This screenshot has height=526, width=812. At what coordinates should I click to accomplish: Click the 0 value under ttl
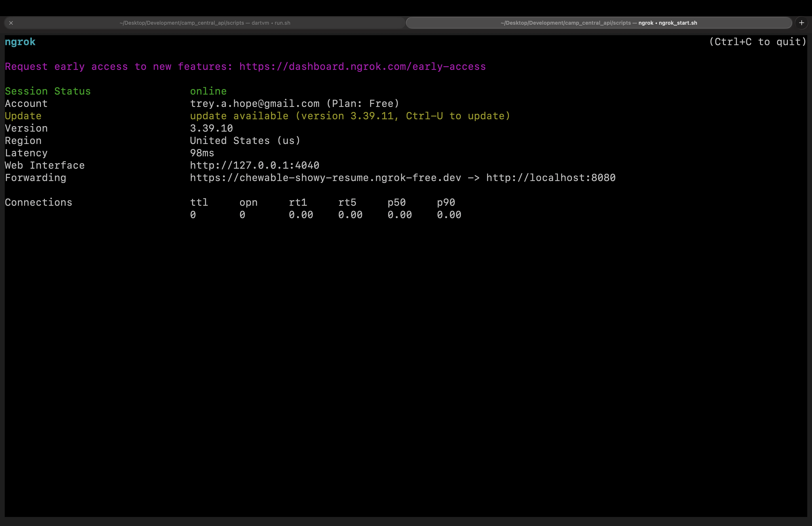[x=193, y=215]
